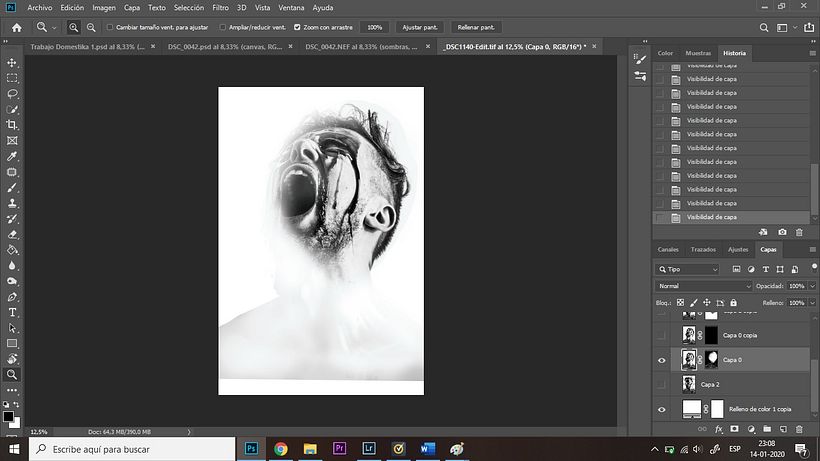Viewport: 820px width, 461px height.
Task: Show the Capa 0 copia layer
Action: coord(662,336)
